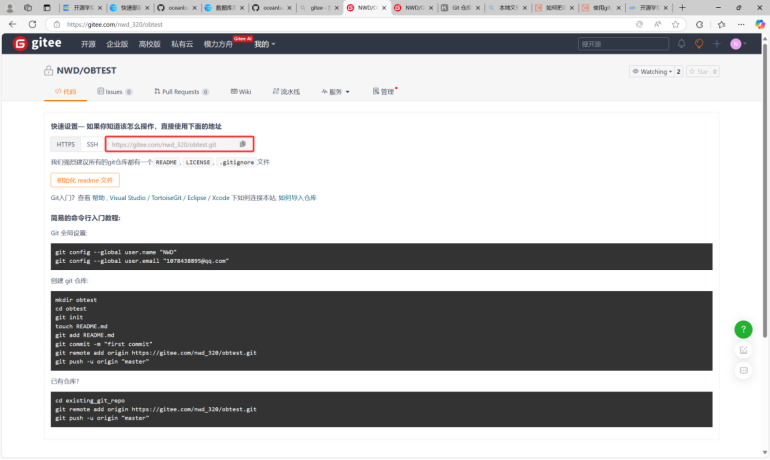Expand the Watching dropdown
The height and width of the screenshot is (460, 770).
652,71
